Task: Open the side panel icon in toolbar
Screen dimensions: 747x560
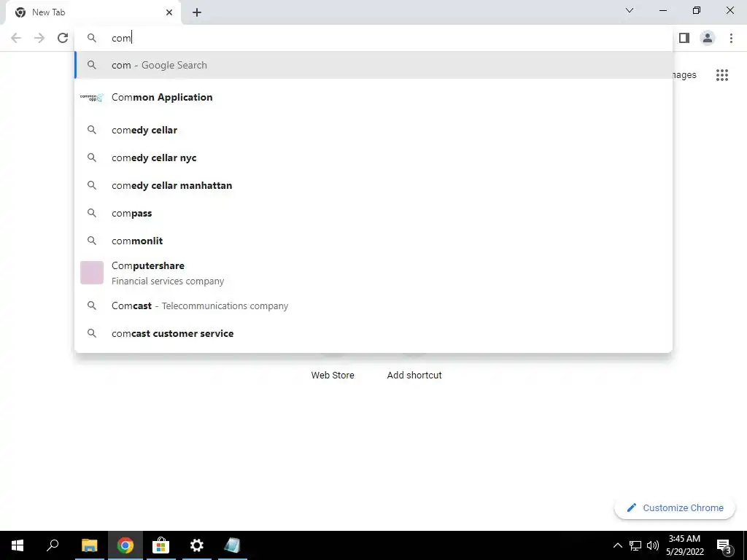Action: pos(684,38)
